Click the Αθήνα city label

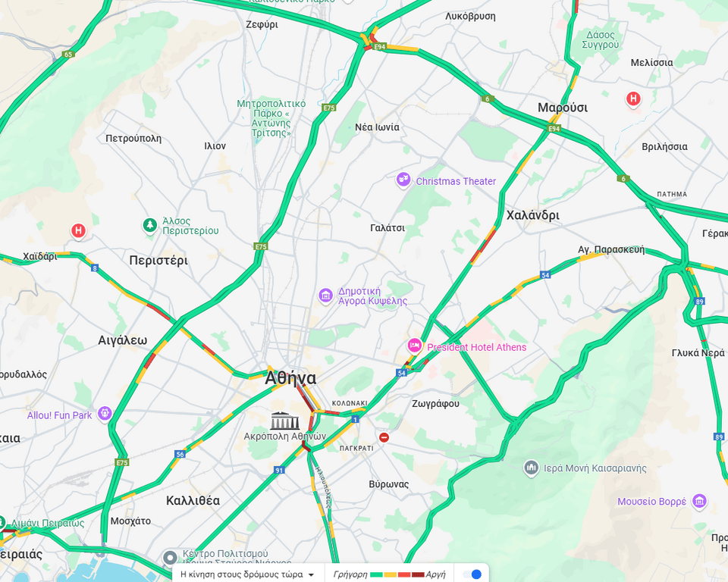pos(290,378)
